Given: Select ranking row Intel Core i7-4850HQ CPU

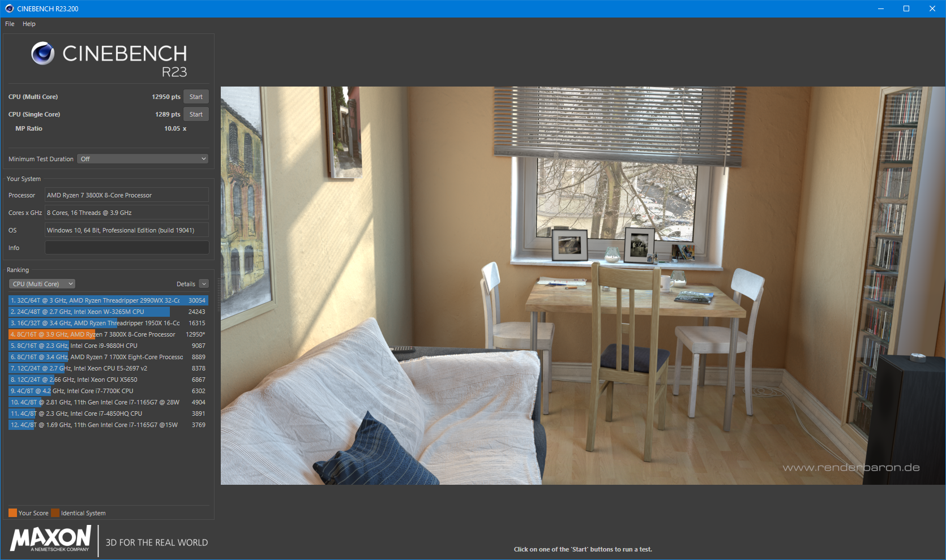Looking at the screenshot, I should coord(108,413).
